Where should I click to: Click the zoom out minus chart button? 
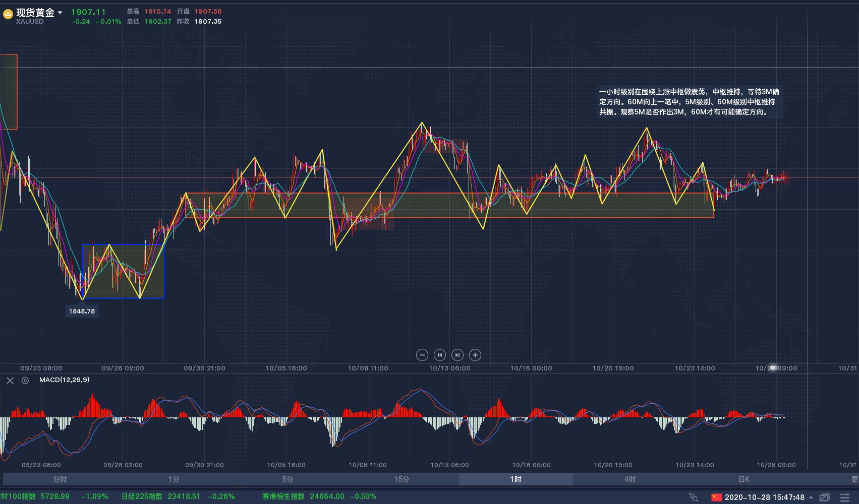422,355
